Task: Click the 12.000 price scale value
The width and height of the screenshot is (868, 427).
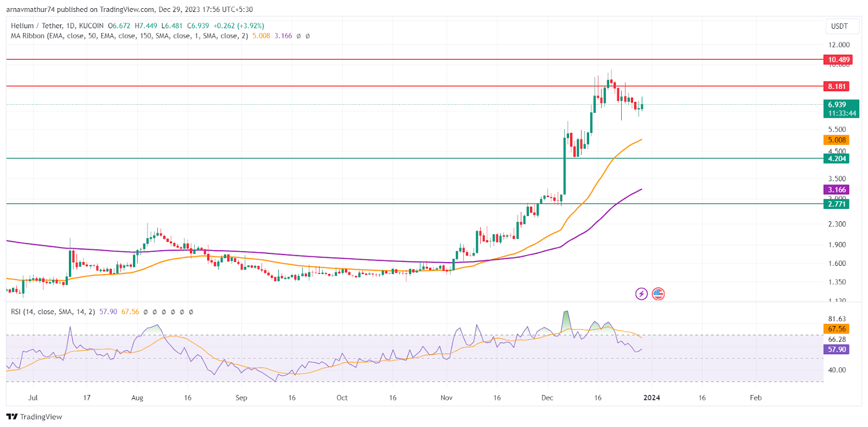Action: click(x=839, y=45)
